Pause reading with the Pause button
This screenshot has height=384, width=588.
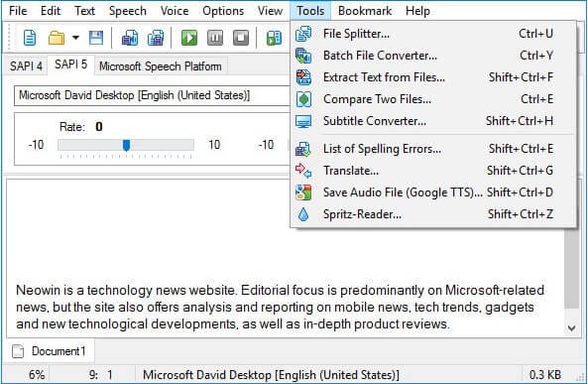click(x=215, y=38)
